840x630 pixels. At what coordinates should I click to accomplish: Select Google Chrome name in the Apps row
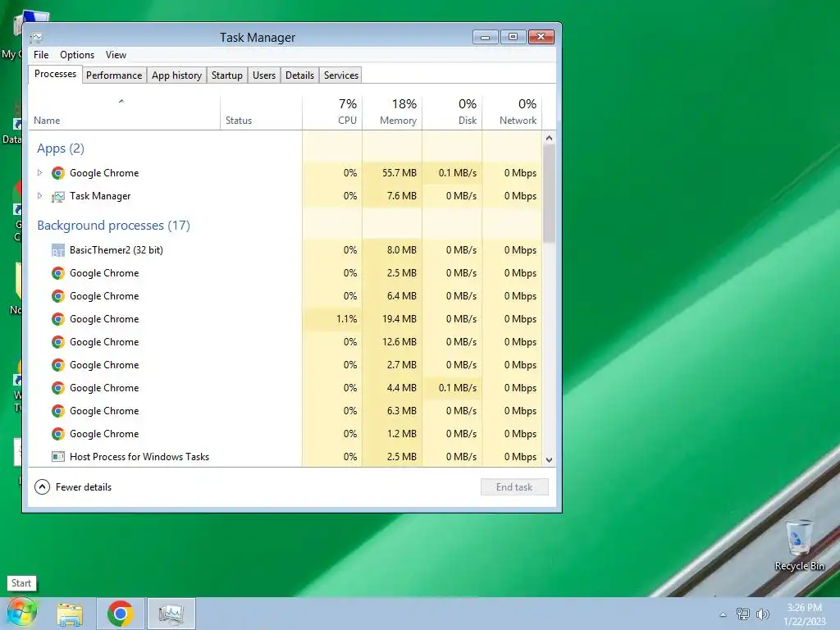(104, 173)
